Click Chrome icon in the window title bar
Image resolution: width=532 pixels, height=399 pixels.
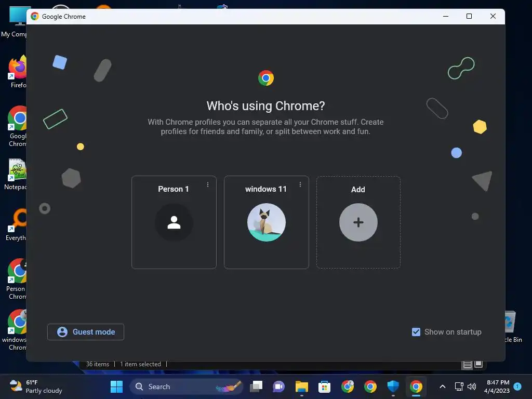[35, 16]
